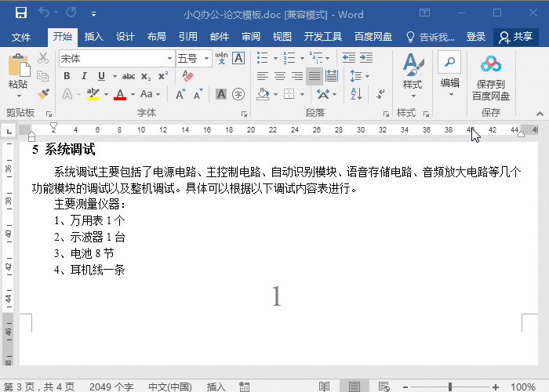This screenshot has width=549, height=392.
Task: Click the 告诉我 (Tell me) search box
Action: (x=430, y=37)
